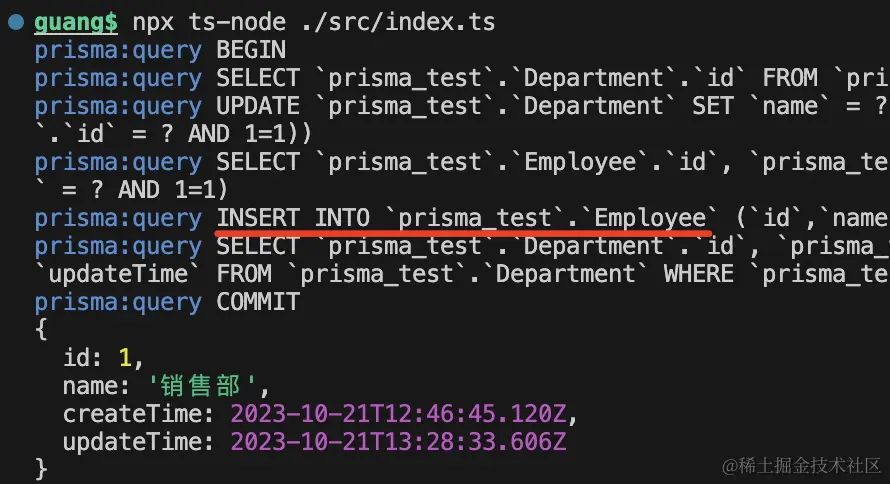Select the COMMIT query log line
Viewport: 890px width, 484px height.
[x=167, y=301]
